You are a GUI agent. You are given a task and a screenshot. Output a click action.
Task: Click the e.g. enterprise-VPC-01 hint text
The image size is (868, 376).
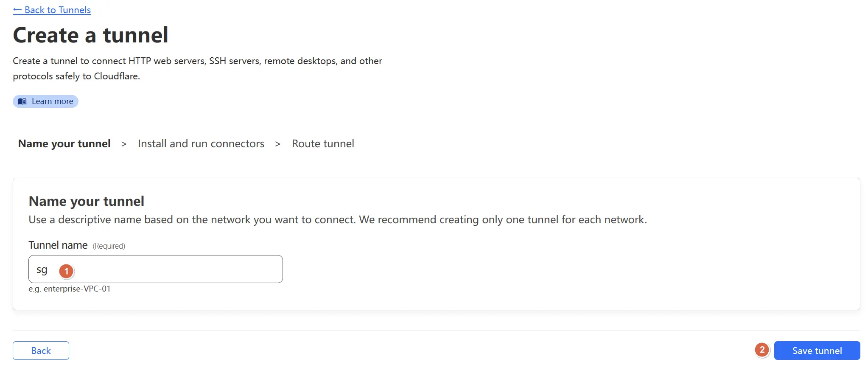(x=70, y=289)
